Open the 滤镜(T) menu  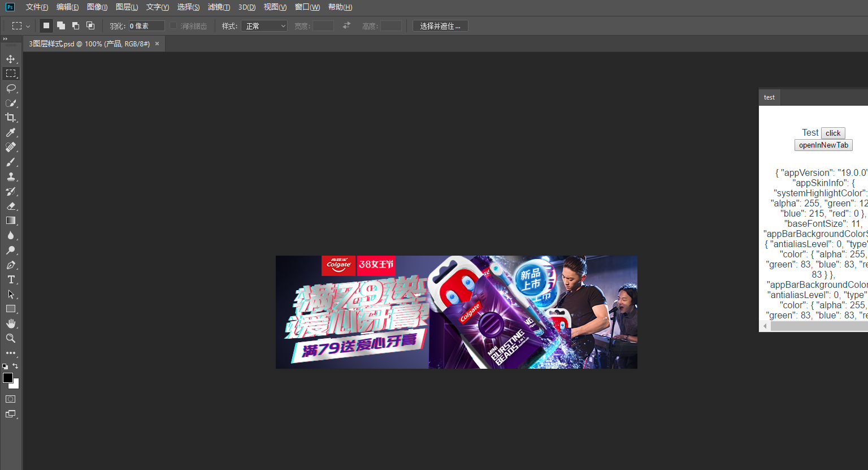click(219, 7)
